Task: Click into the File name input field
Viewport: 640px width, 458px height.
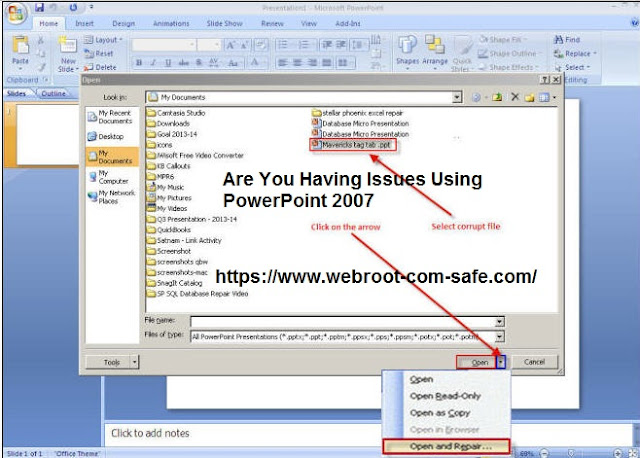Action: pos(342,322)
